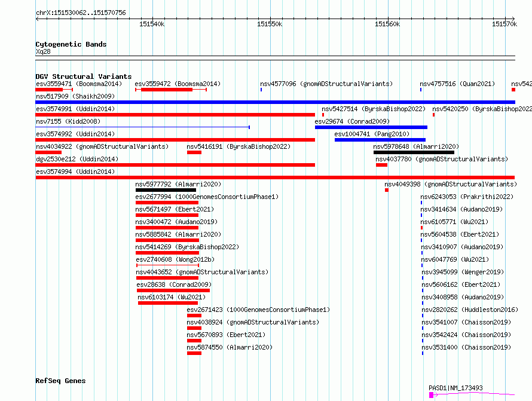
Task: Open nsv4038924 gnomAD variant label
Action: tap(253, 322)
